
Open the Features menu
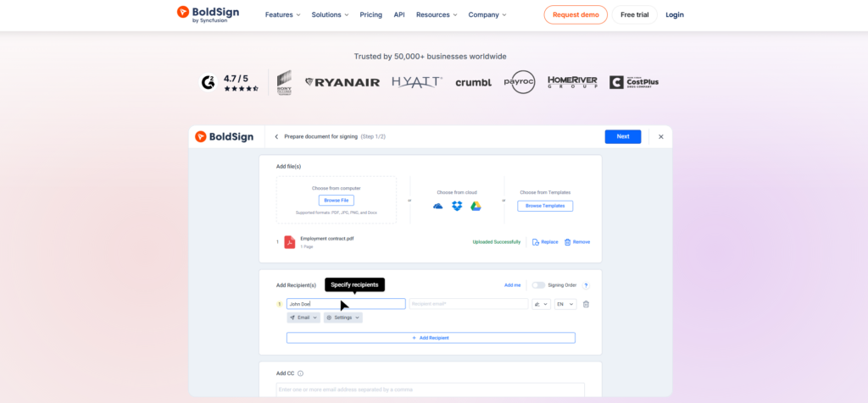[x=282, y=14]
